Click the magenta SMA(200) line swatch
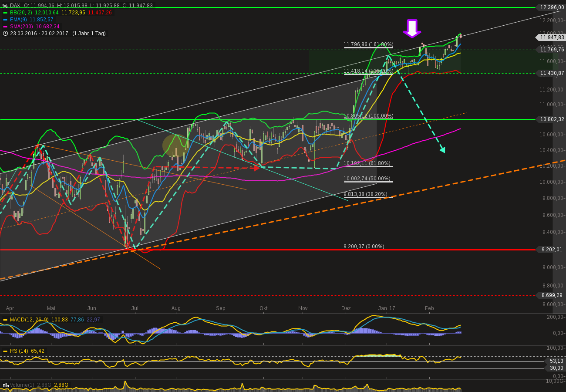The width and height of the screenshot is (566, 392). click(5, 27)
